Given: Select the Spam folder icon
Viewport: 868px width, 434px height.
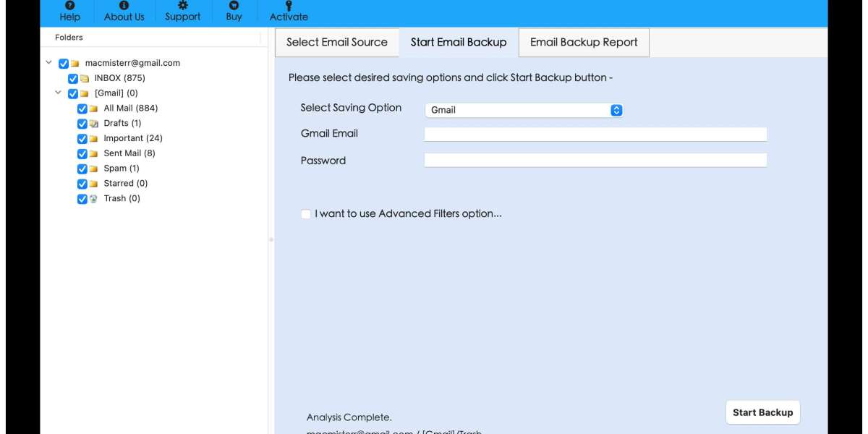Looking at the screenshot, I should [x=93, y=169].
